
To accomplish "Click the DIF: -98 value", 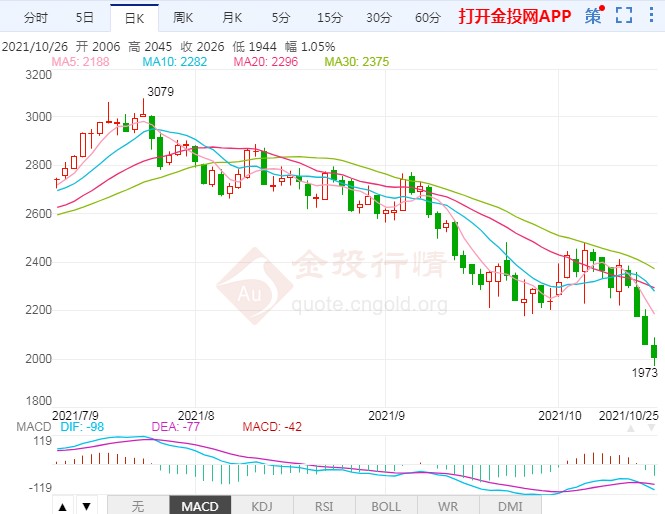I will (82, 427).
